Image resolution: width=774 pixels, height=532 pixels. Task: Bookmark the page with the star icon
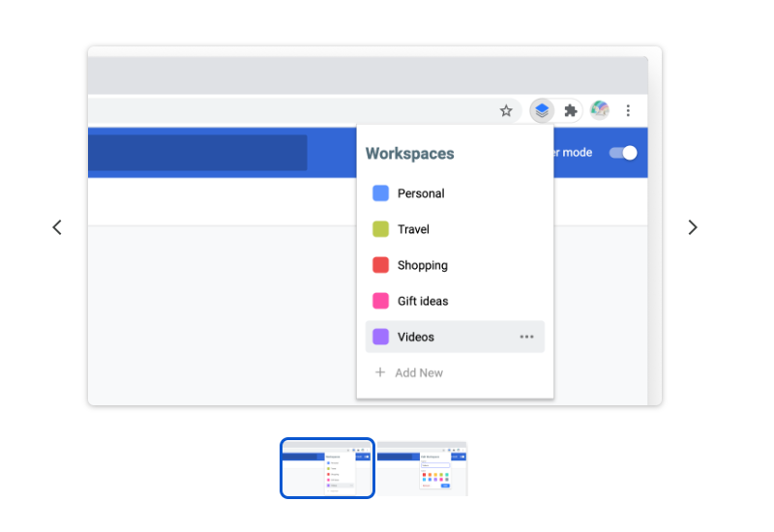(x=506, y=110)
